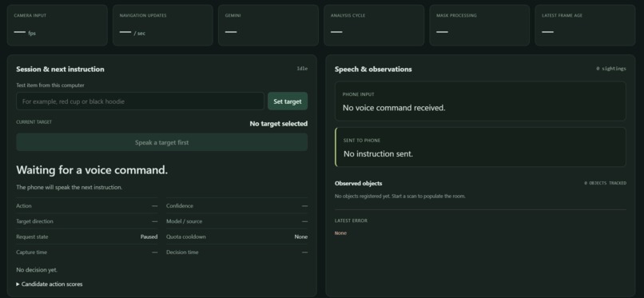Click the test item target input field
Screen dimensions: 644x298
pyautogui.click(x=140, y=101)
